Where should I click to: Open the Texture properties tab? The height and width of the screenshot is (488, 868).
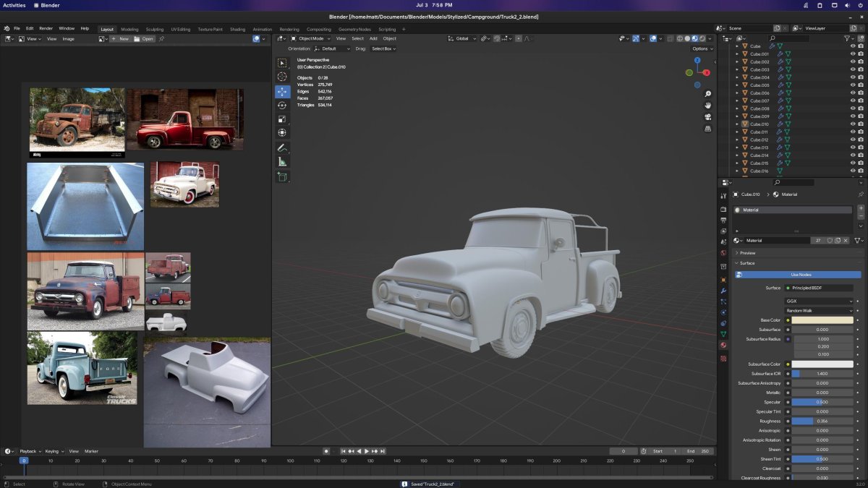[x=723, y=358]
